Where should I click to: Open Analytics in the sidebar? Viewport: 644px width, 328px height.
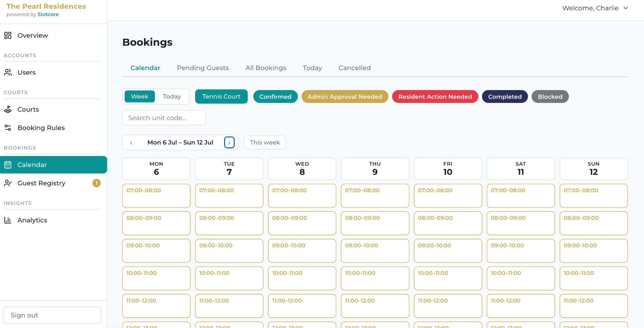click(x=53, y=220)
